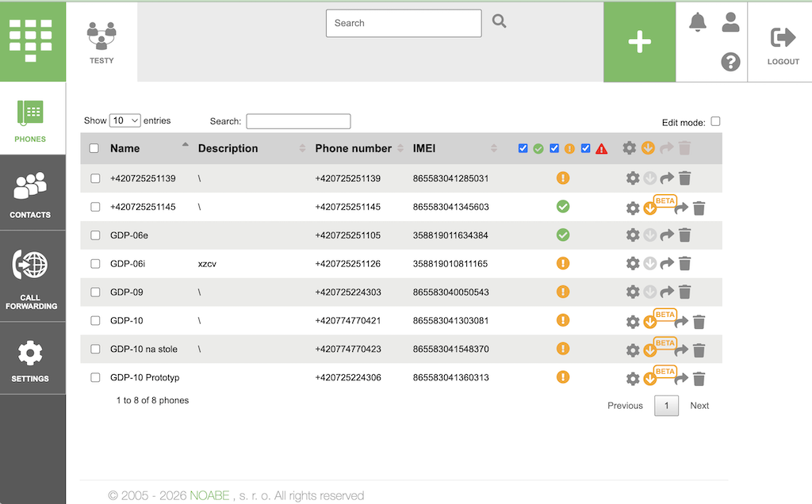Open the Contacts section in sidebar
Screen dimensions: 812x504
tap(31, 194)
